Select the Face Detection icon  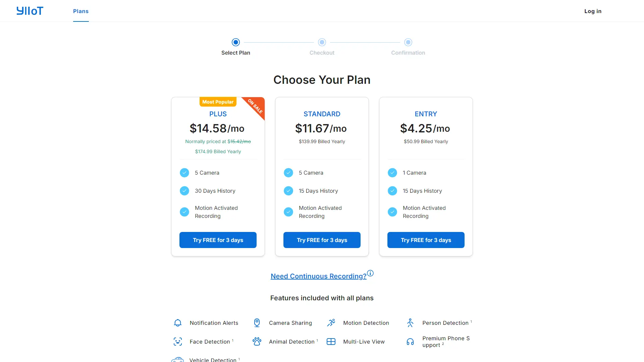[177, 341]
